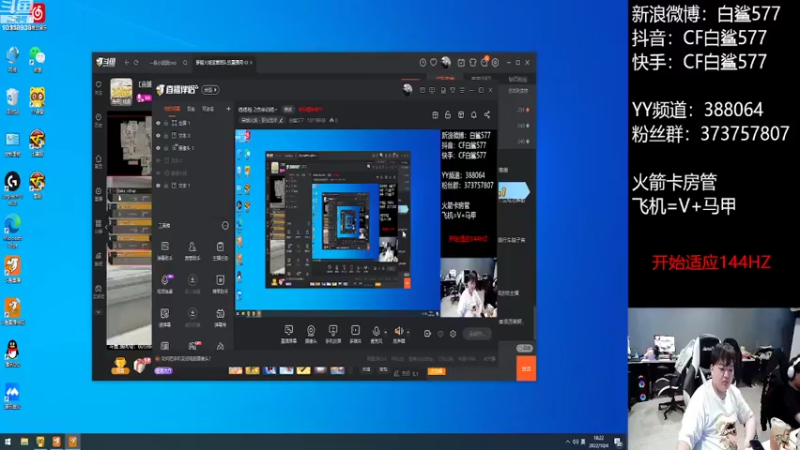
Task: Hide the 全屏 1 source with its eye icon
Action: pyautogui.click(x=158, y=123)
